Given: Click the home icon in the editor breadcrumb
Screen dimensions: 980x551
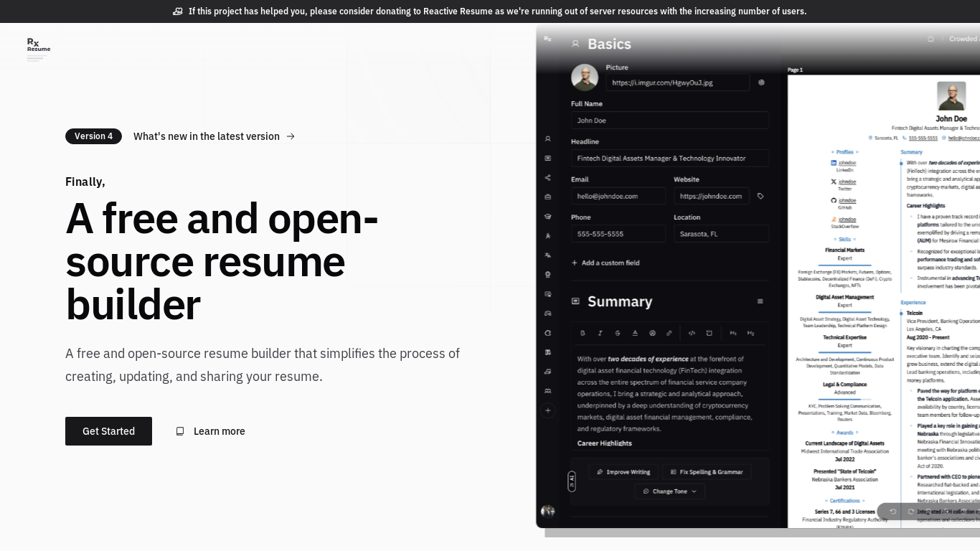Looking at the screenshot, I should click(930, 39).
